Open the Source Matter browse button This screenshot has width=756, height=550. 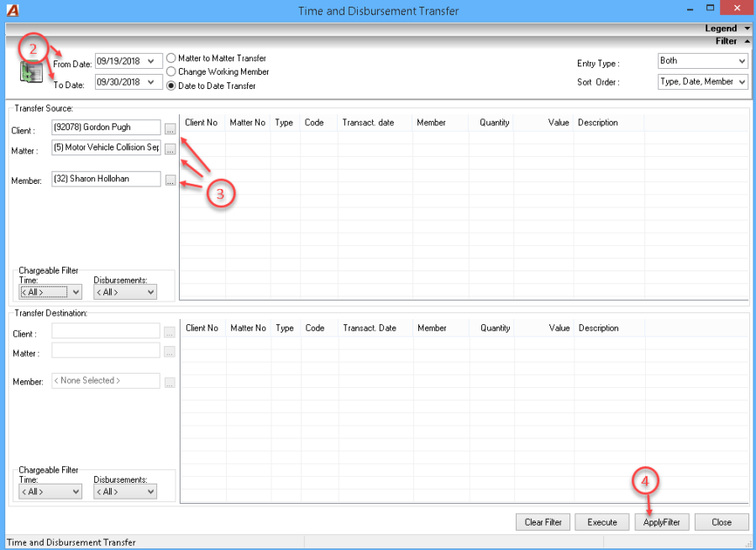171,149
